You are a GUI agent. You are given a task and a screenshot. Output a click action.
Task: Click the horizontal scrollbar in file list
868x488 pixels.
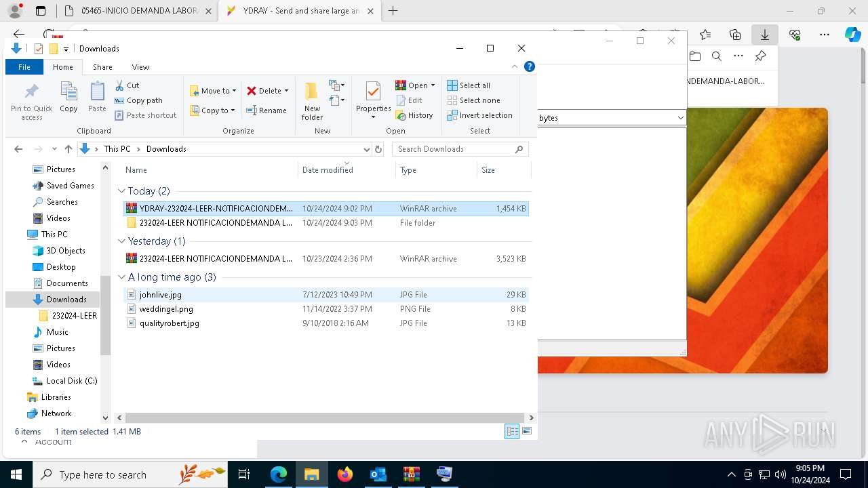pyautogui.click(x=325, y=418)
